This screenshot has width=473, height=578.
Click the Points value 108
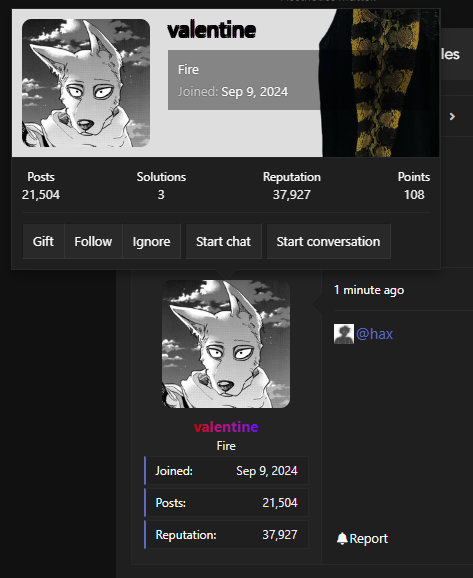tap(414, 195)
